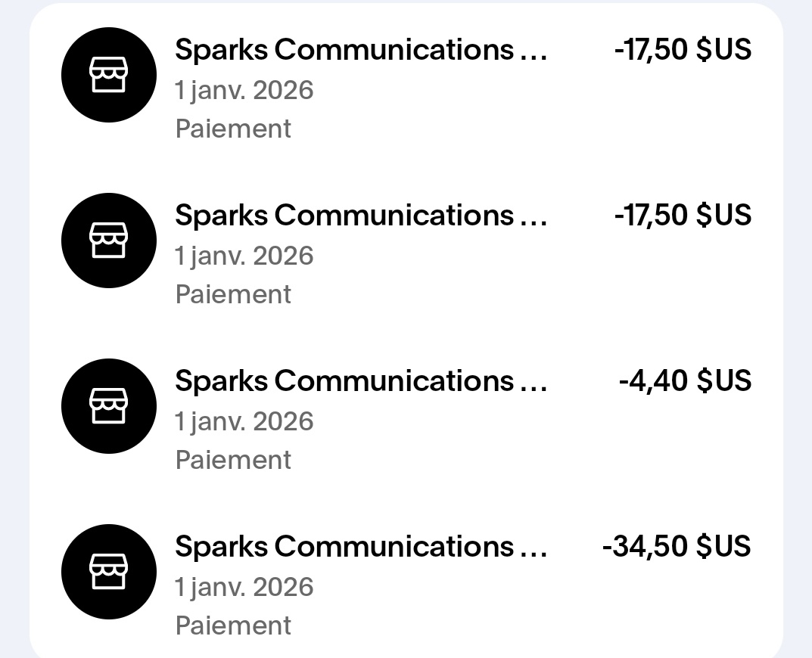
Task: Click the 1 janv. 2026 date of the second transaction
Action: pos(244,256)
